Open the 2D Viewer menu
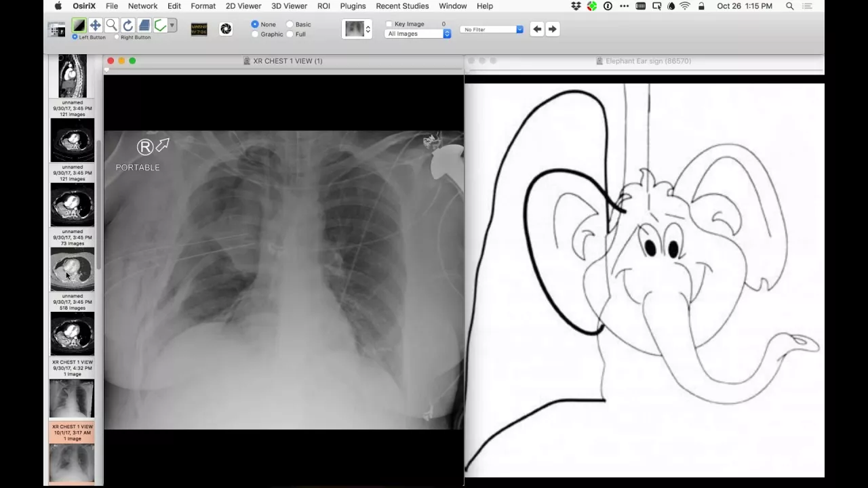Image resolution: width=868 pixels, height=488 pixels. tap(243, 6)
